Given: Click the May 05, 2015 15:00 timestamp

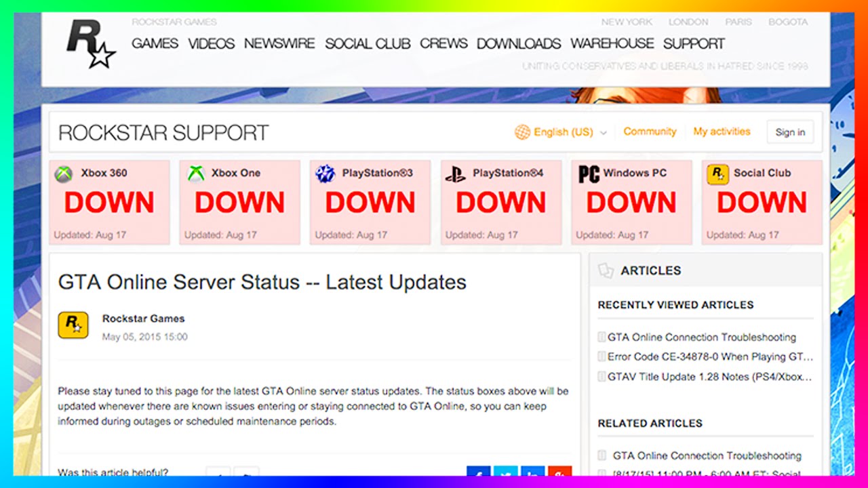Looking at the screenshot, I should click(144, 337).
